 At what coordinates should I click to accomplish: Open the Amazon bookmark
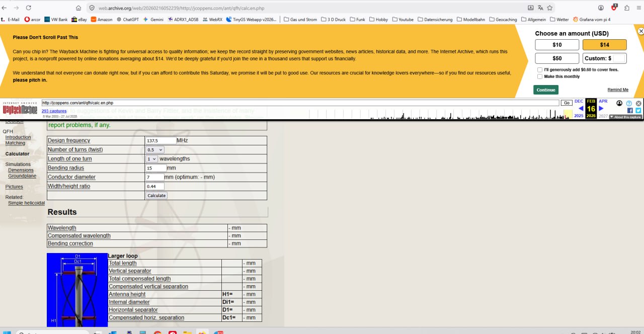click(x=102, y=20)
